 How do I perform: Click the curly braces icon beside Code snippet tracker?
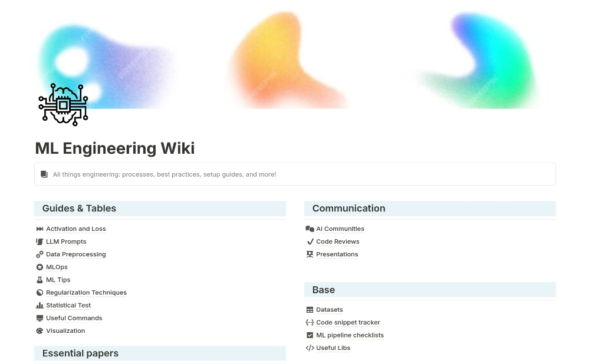point(310,323)
